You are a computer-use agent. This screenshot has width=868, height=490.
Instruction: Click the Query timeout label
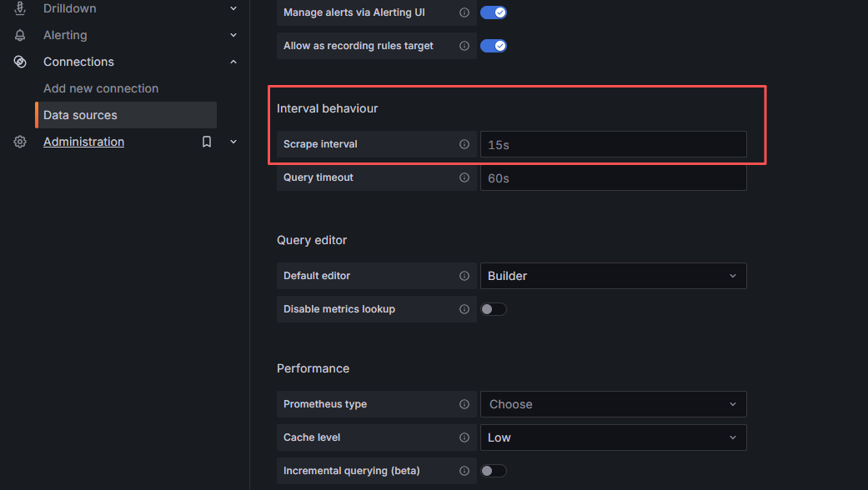click(x=319, y=177)
